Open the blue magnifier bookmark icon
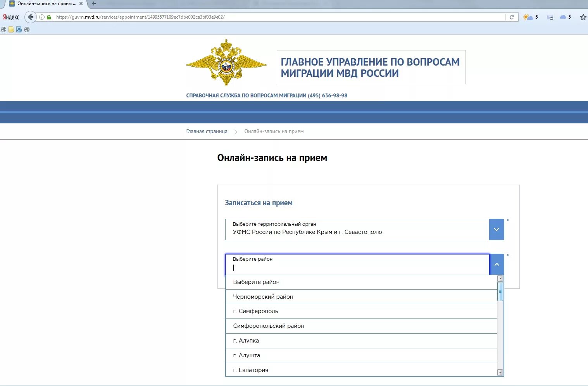 pyautogui.click(x=19, y=29)
